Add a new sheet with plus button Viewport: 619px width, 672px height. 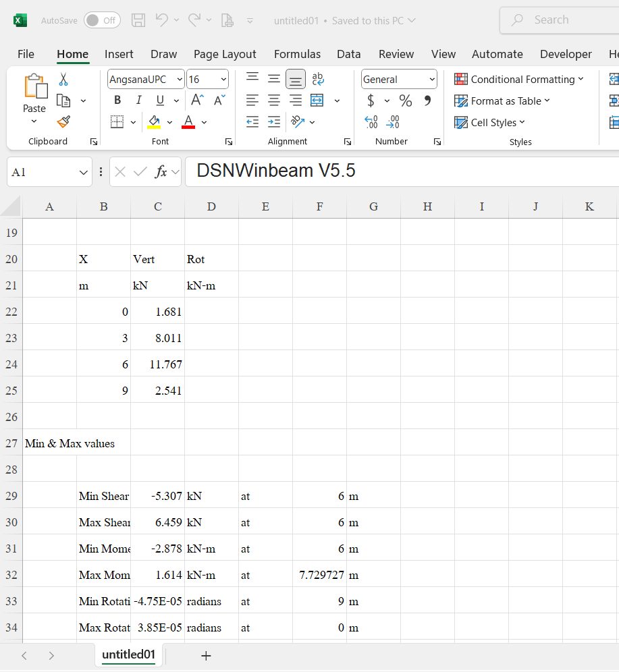[x=206, y=655]
